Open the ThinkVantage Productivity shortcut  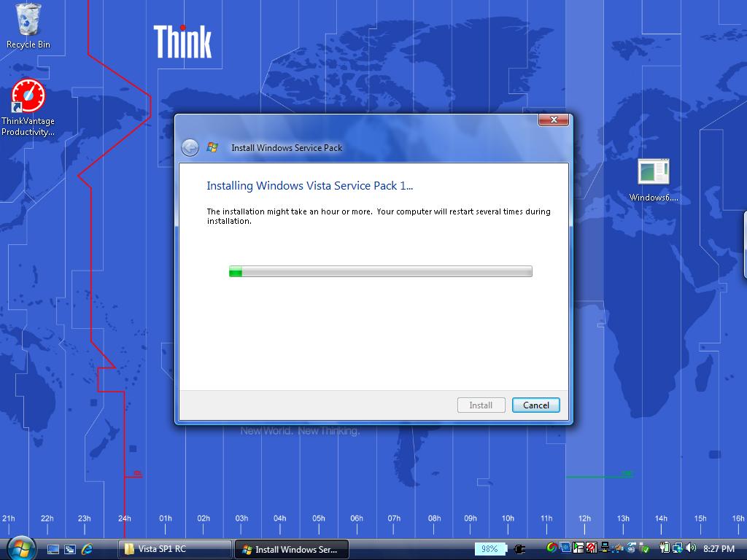28,108
